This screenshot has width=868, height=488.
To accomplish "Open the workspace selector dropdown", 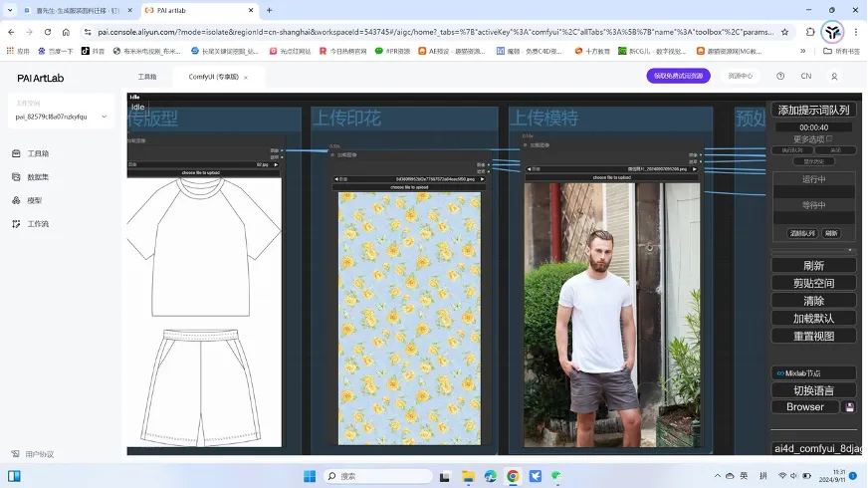I will 60,117.
